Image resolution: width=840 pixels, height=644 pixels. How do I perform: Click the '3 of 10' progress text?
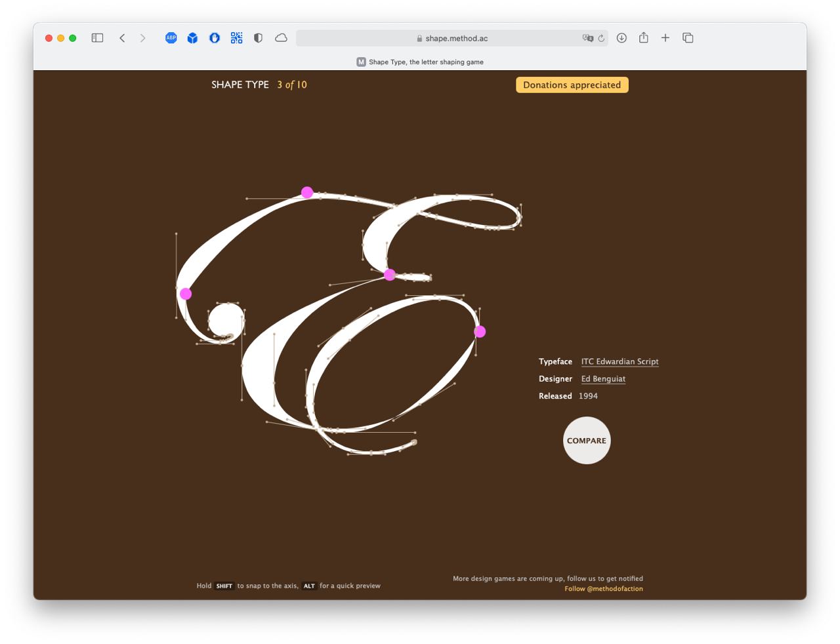pyautogui.click(x=292, y=85)
